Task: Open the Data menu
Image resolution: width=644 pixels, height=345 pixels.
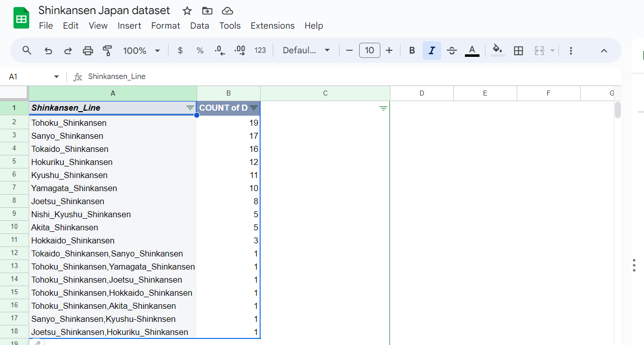Action: [x=200, y=26]
